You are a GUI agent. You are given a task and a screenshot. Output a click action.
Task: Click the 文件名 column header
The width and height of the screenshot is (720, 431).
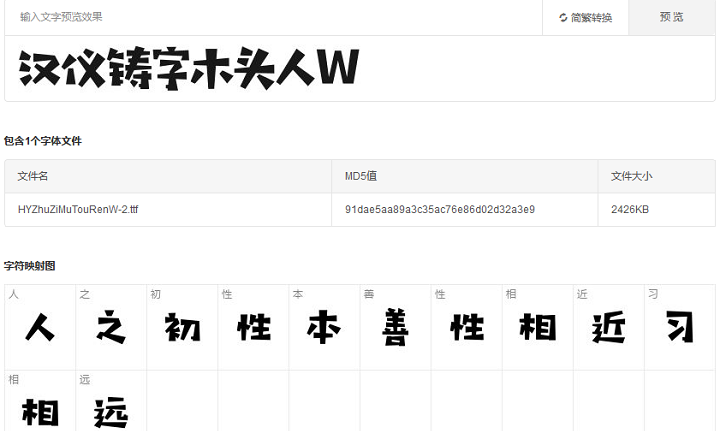click(33, 176)
